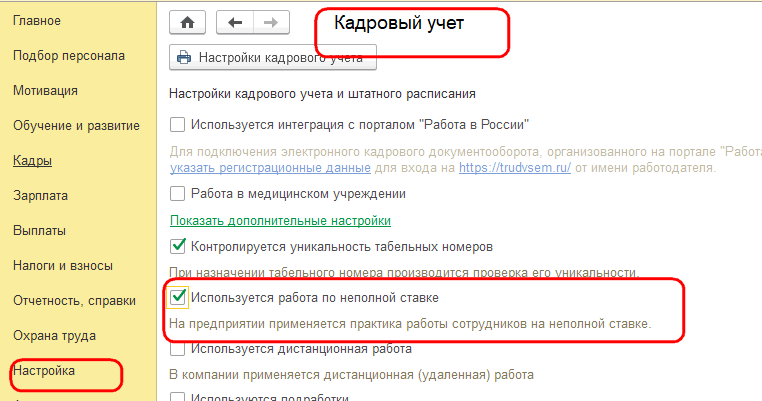Navigate forward with the right arrow
The image size is (762, 401).
pos(271,22)
